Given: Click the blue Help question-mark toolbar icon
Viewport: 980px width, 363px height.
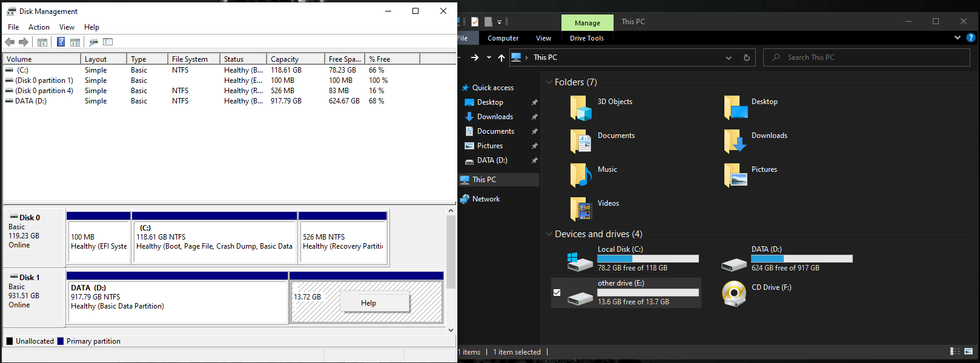Looking at the screenshot, I should tap(61, 42).
